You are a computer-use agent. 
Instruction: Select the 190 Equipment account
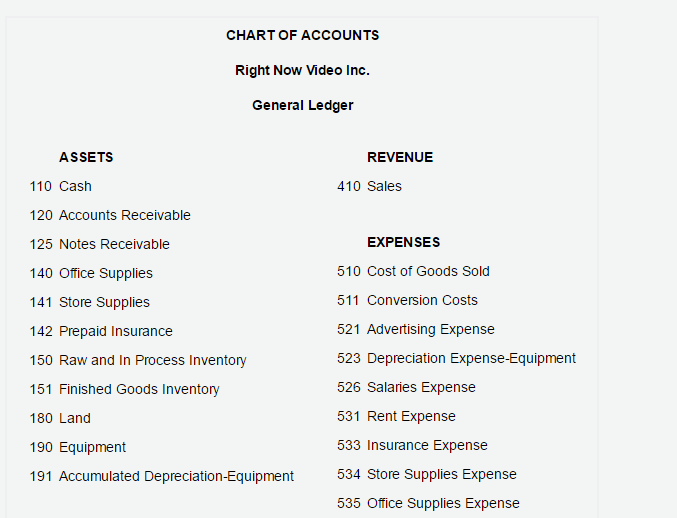78,447
